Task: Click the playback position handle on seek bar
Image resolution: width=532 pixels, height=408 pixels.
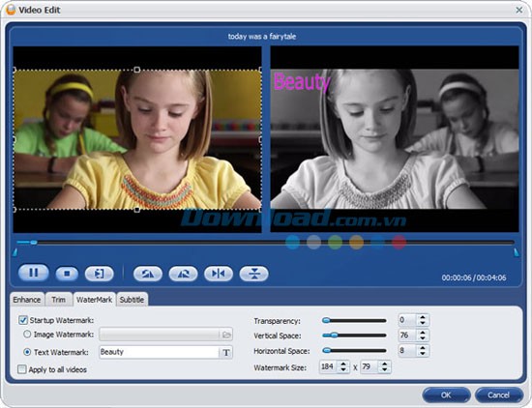Action: pos(34,242)
